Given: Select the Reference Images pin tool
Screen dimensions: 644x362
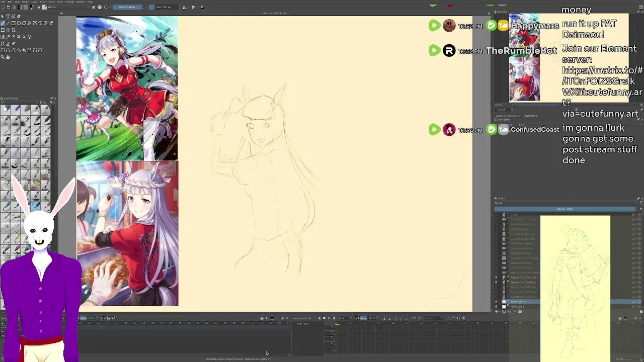Looking at the screenshot, I should click(x=14, y=44).
